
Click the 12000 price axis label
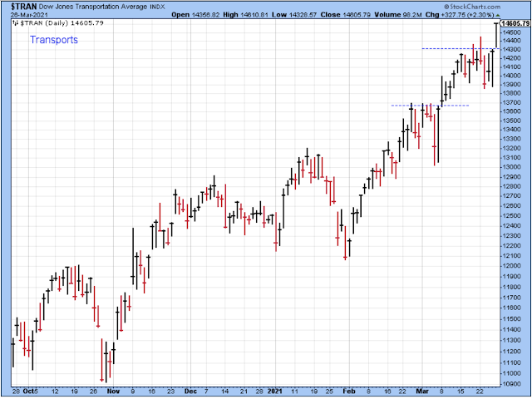click(510, 266)
